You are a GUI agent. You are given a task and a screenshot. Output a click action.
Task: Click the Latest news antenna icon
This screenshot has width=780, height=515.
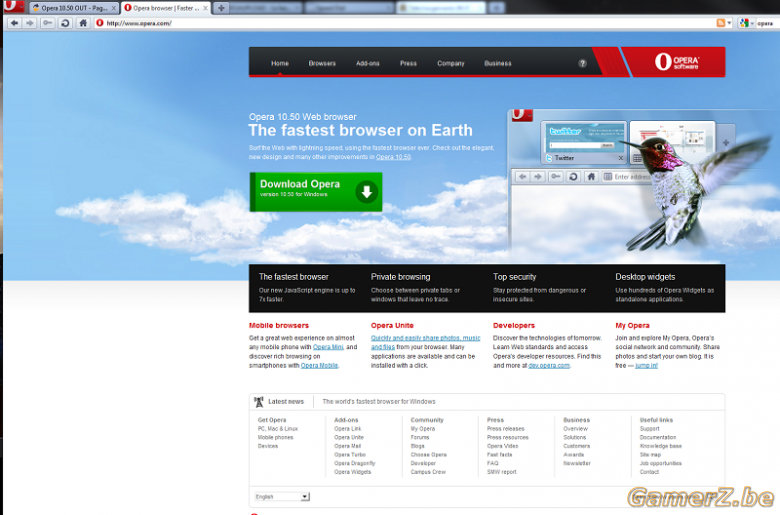[x=259, y=402]
